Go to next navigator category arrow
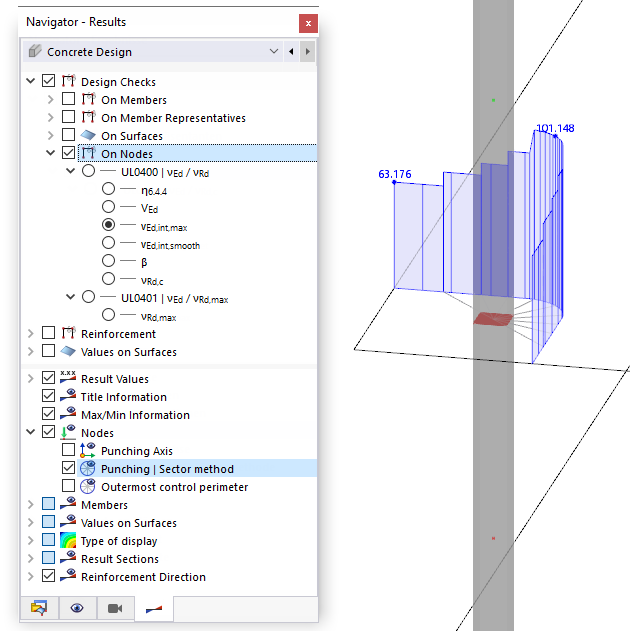The height and width of the screenshot is (631, 630). 308,52
